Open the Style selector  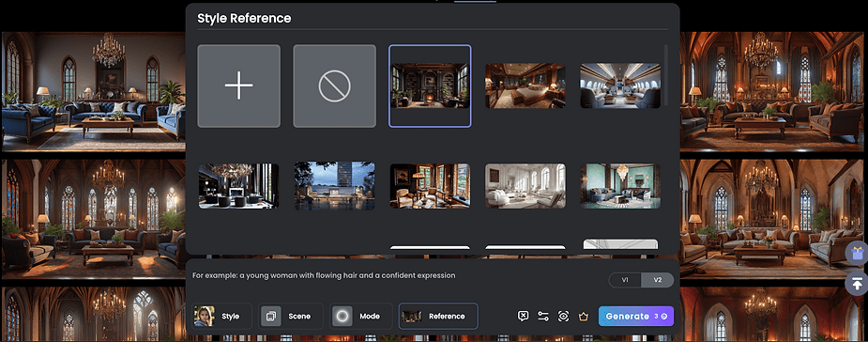pos(221,316)
